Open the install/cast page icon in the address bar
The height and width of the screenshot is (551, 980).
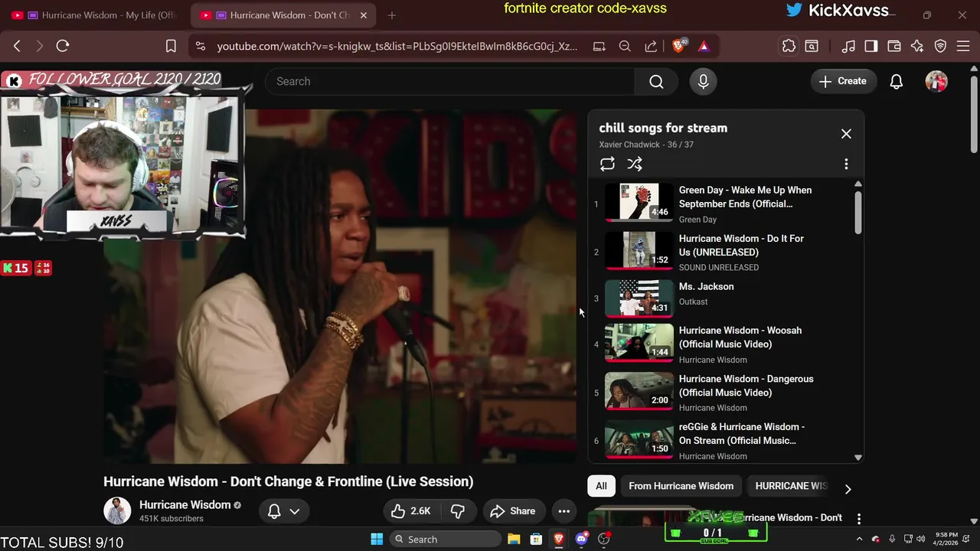tap(599, 46)
